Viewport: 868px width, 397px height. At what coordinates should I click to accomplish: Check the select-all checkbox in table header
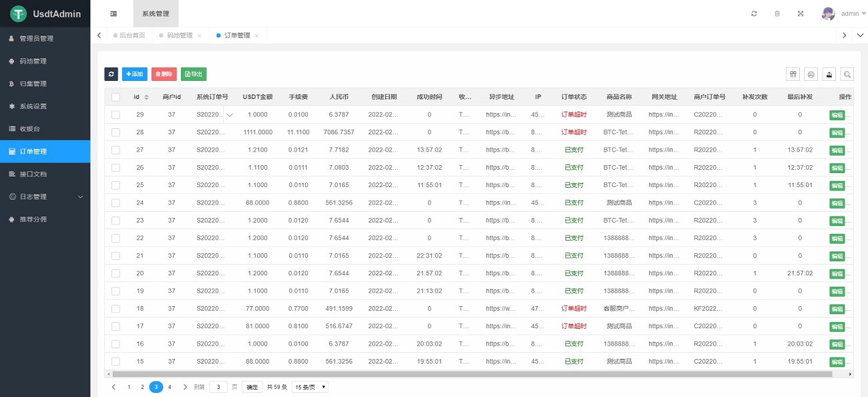coord(116,97)
